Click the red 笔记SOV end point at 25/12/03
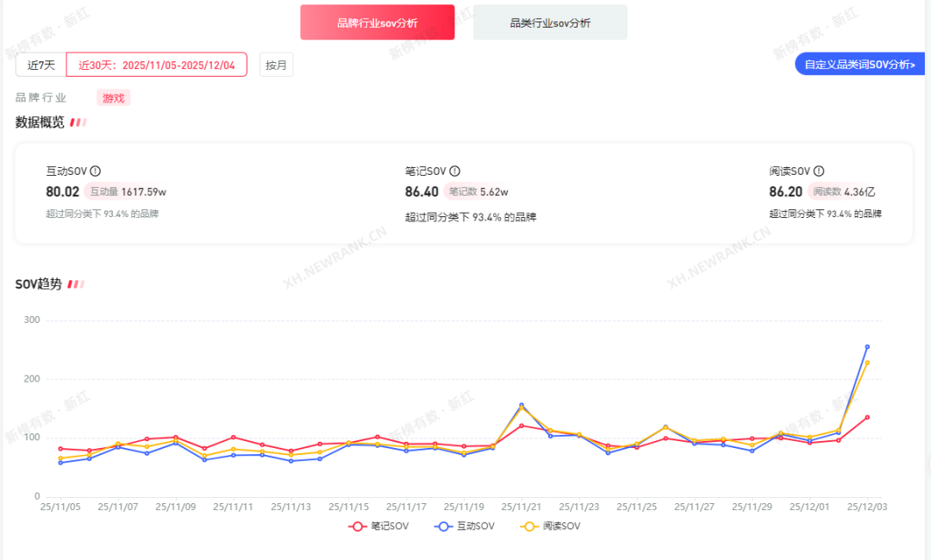 click(x=867, y=417)
